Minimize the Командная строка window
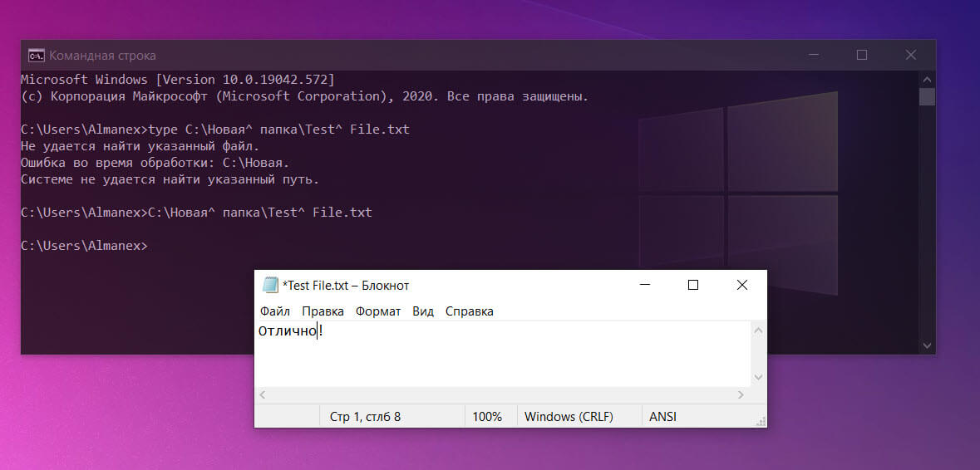The width and height of the screenshot is (980, 470). coord(813,55)
